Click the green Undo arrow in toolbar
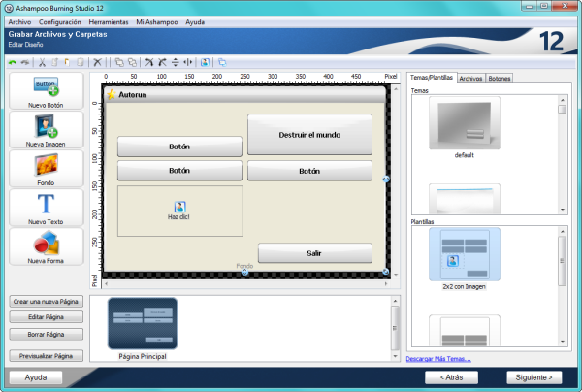The image size is (582, 392). click(13, 62)
